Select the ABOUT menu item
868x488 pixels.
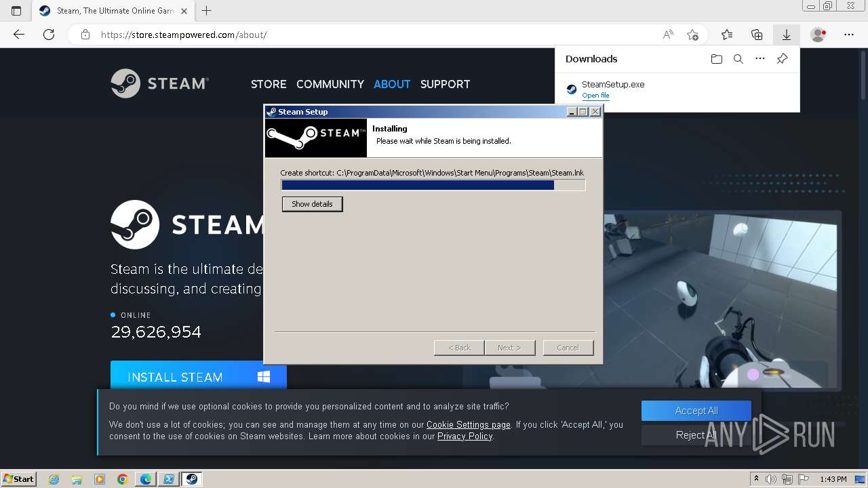pos(392,84)
